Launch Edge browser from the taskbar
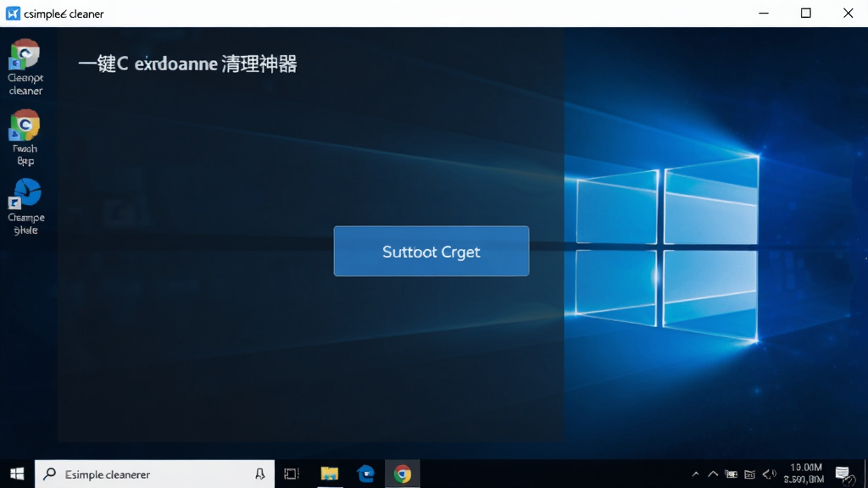Image resolution: width=868 pixels, height=488 pixels. pyautogui.click(x=366, y=474)
